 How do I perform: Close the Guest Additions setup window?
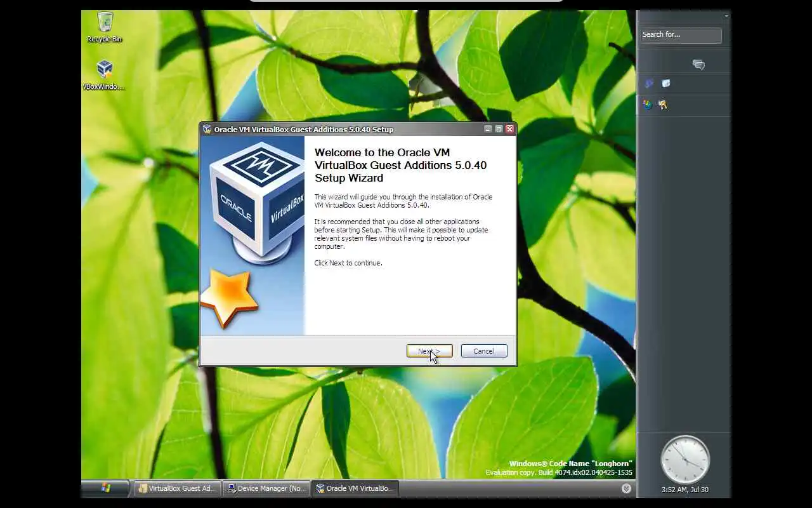[509, 129]
